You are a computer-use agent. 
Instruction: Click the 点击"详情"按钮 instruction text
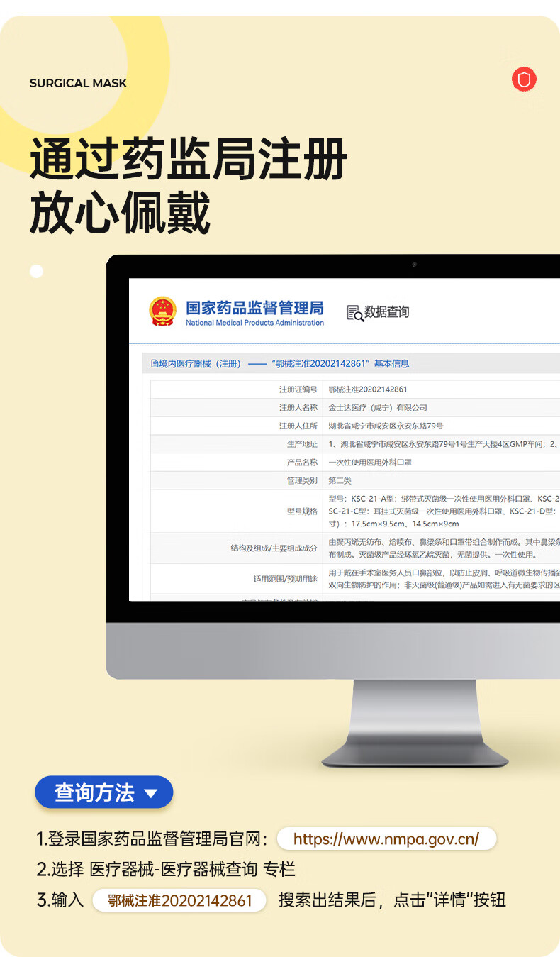pos(449,900)
